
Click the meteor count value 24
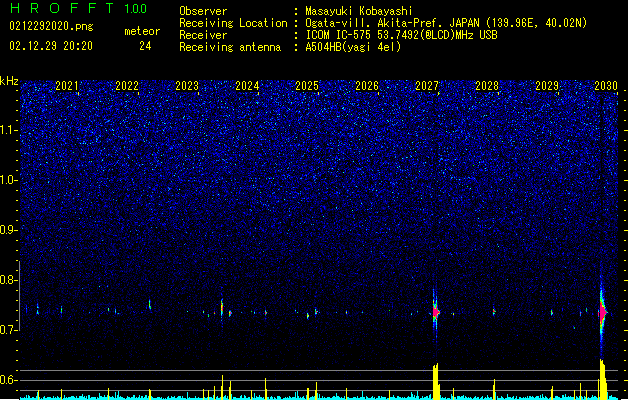(145, 46)
